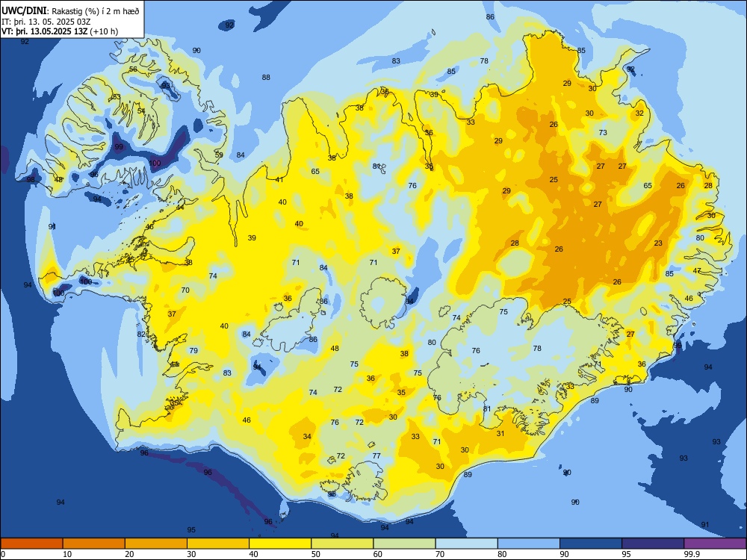
Task: Pick the purple legend swatch above 99.9
Action: 715,544
